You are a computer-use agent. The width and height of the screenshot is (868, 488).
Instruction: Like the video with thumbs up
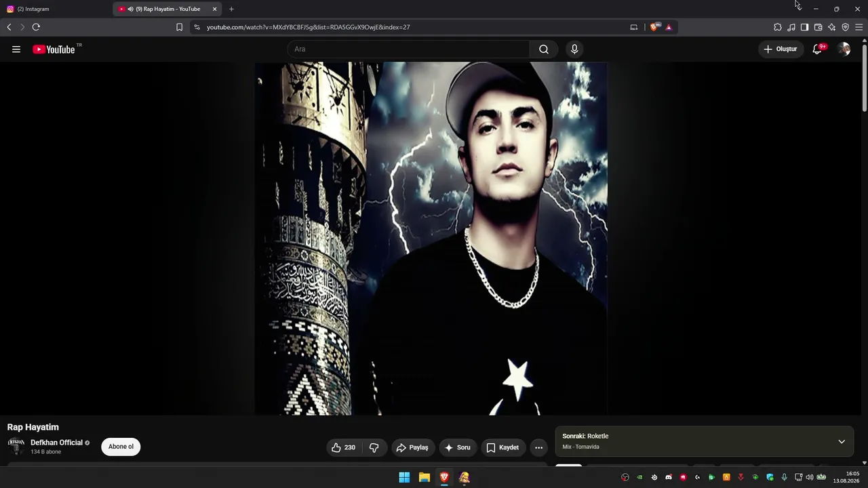[343, 447]
